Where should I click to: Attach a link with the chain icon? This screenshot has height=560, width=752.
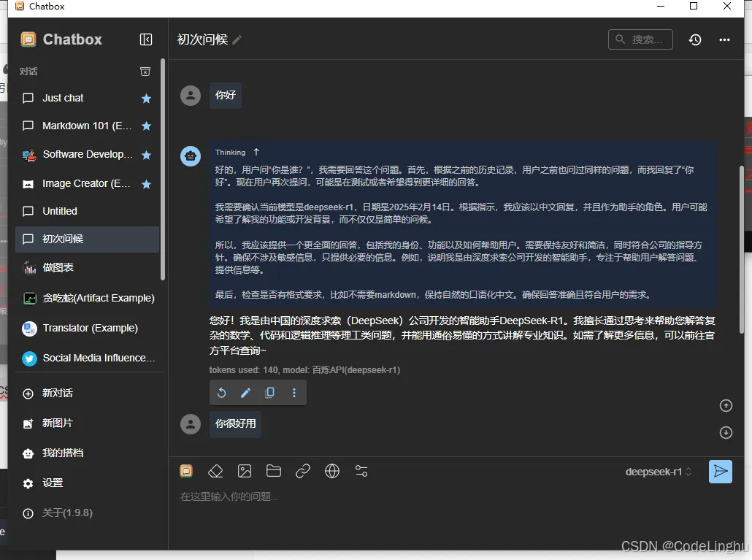coord(303,472)
